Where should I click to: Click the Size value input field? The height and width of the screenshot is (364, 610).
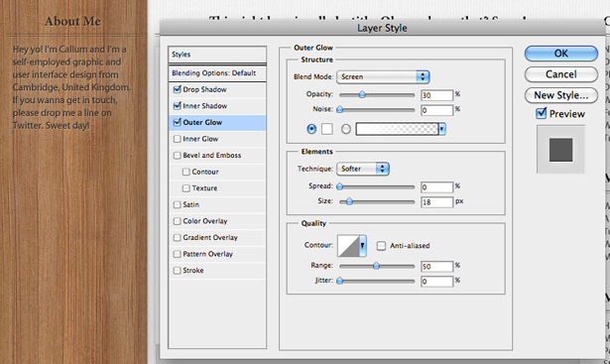pos(436,202)
